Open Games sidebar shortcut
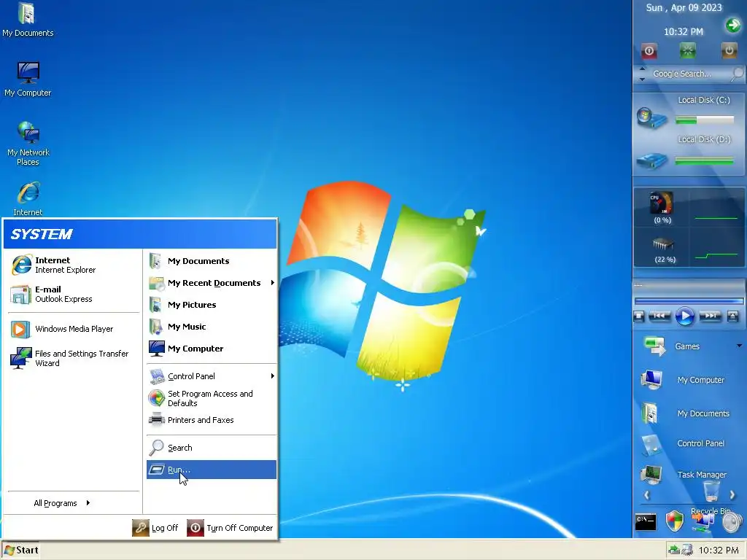 [x=672, y=346]
